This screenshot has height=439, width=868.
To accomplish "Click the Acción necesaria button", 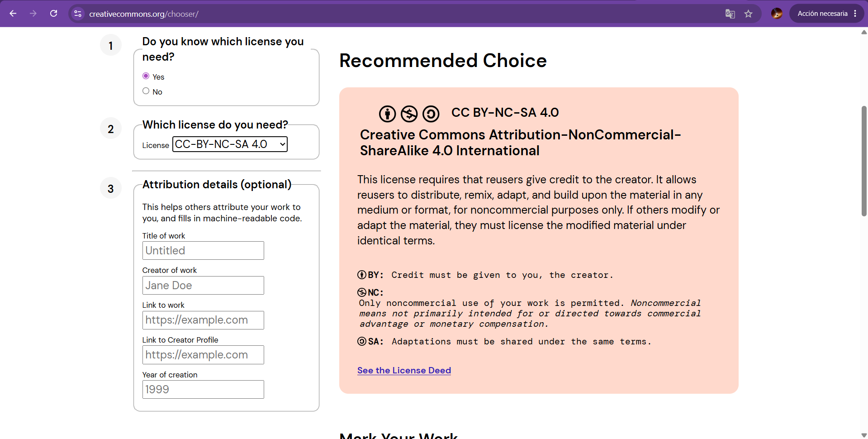I will tap(822, 14).
